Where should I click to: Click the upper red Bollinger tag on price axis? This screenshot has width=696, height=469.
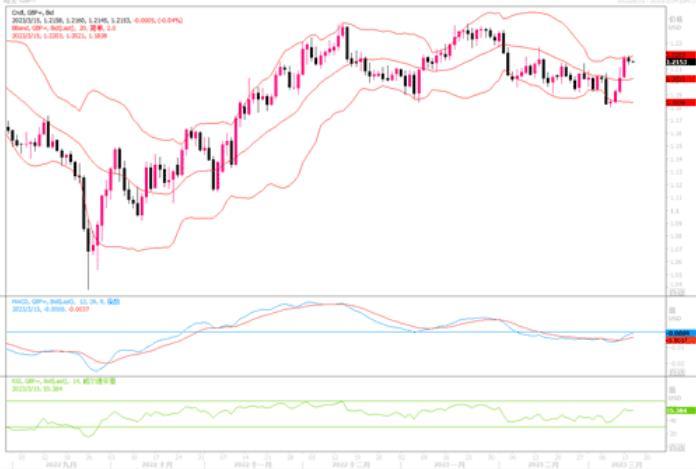coord(676,53)
